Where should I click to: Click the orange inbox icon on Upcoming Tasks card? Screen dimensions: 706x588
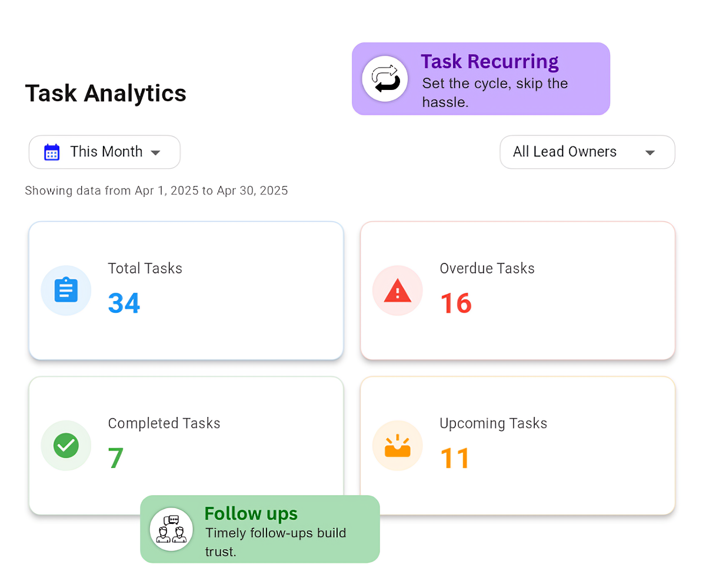398,446
